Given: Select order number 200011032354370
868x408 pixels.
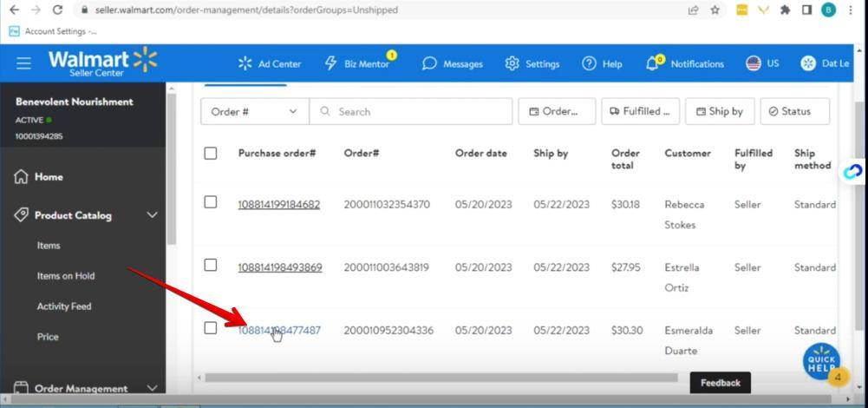Looking at the screenshot, I should click(387, 205).
